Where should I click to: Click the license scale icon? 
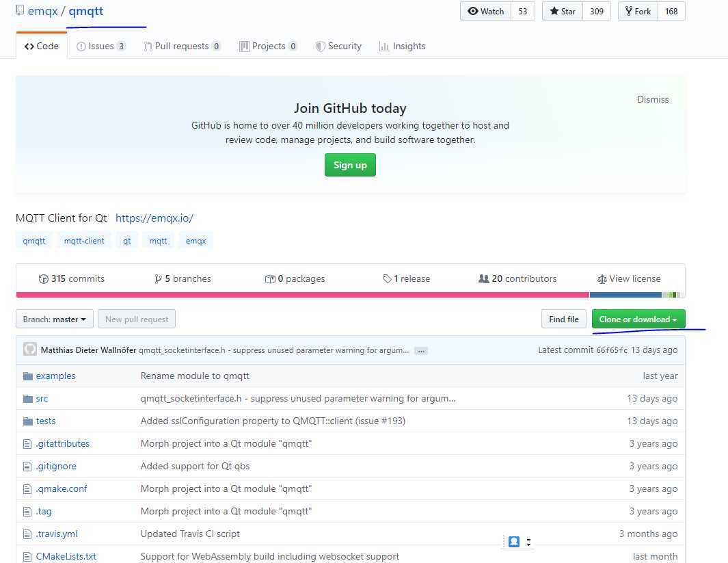click(x=602, y=279)
